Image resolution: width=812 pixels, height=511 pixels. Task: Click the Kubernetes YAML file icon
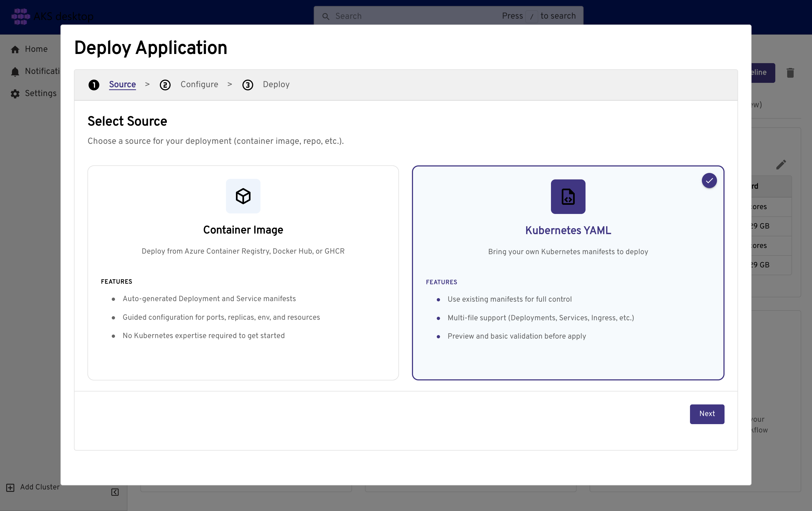[568, 196]
